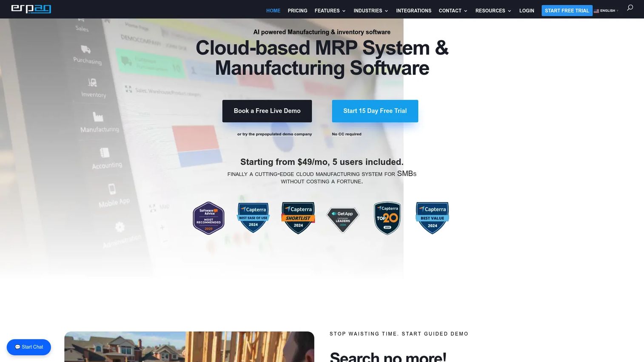Click 'AI powered Manufacturing & inventory software' text

(x=322, y=32)
